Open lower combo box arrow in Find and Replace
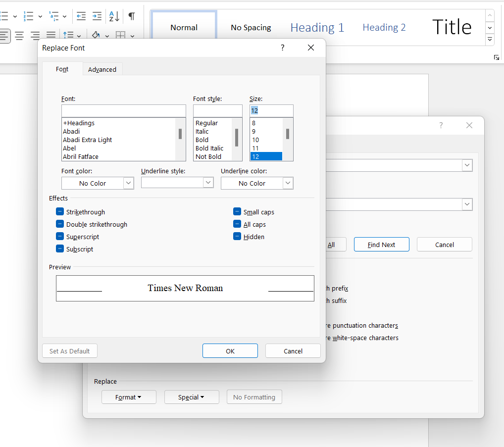504x447 pixels. [x=467, y=204]
